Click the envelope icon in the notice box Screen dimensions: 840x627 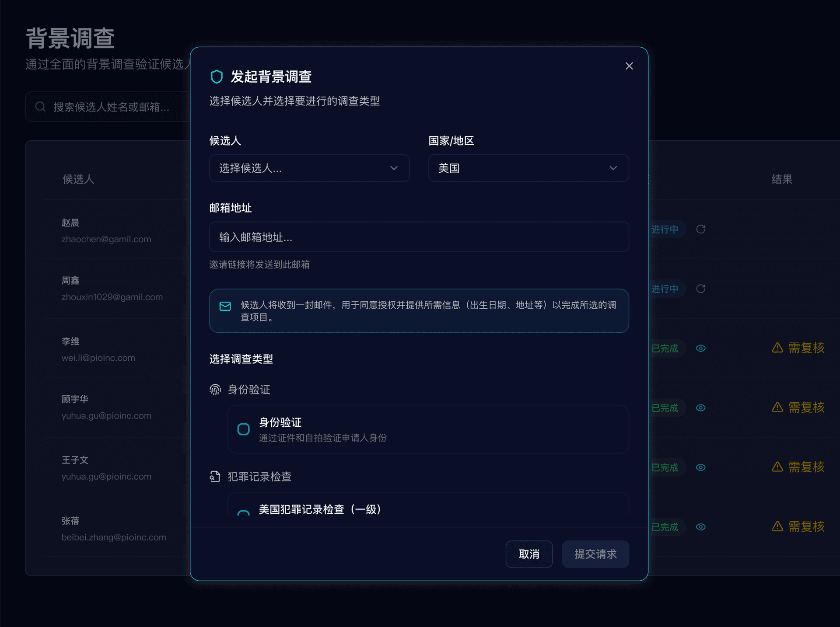[225, 306]
